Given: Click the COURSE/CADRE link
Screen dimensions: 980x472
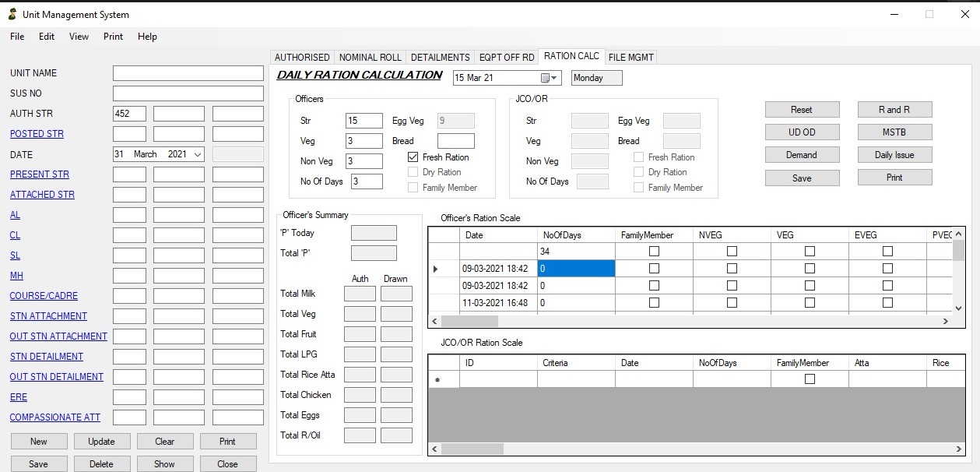Looking at the screenshot, I should [x=44, y=296].
